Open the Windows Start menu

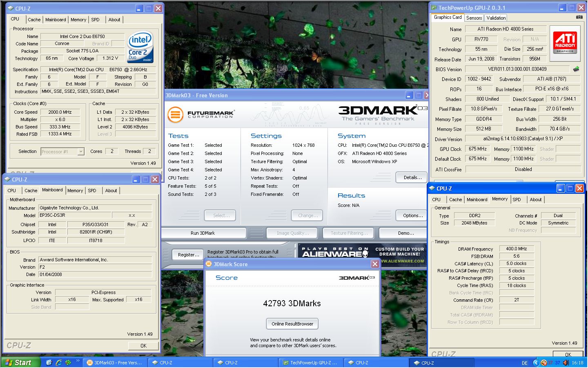[x=20, y=363]
